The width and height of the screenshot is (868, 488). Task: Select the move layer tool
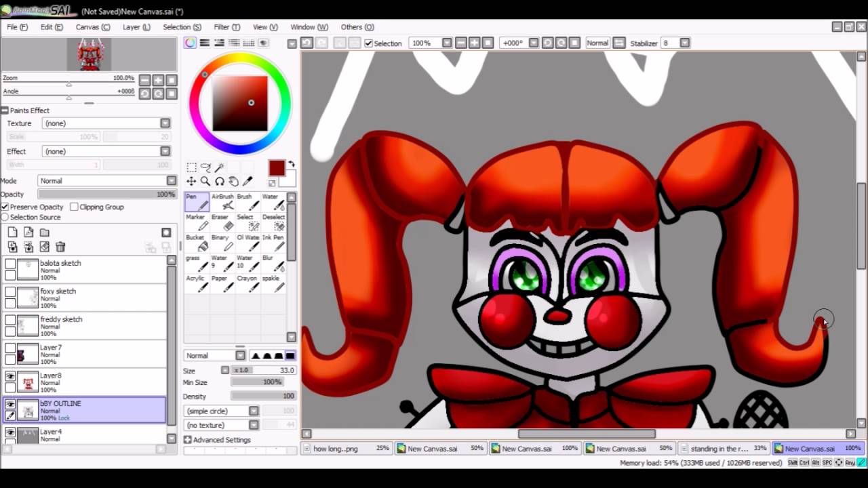point(191,181)
